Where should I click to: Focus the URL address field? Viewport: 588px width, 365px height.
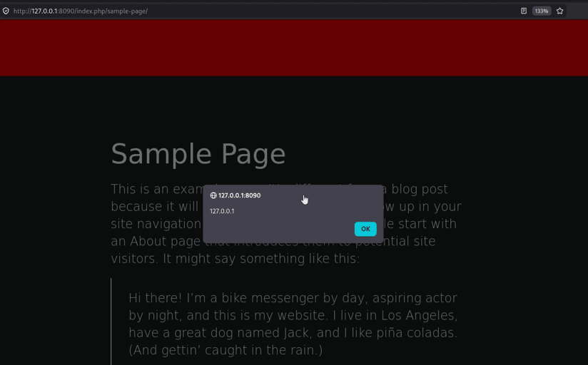pyautogui.click(x=263, y=11)
